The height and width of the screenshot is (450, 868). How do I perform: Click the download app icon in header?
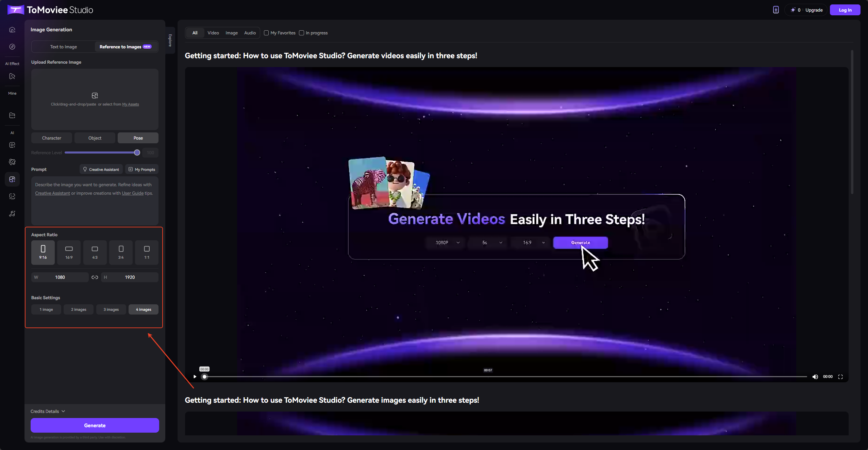pyautogui.click(x=776, y=10)
